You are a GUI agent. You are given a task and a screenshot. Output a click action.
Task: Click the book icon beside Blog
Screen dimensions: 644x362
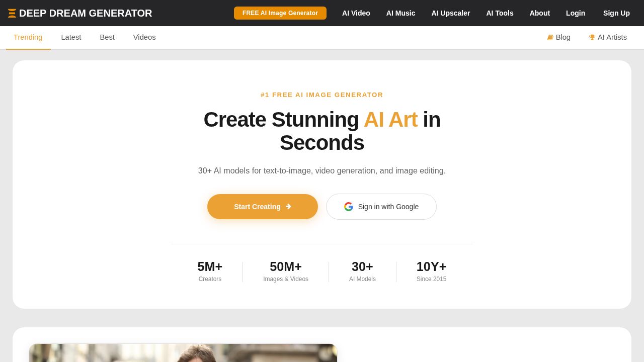point(550,37)
